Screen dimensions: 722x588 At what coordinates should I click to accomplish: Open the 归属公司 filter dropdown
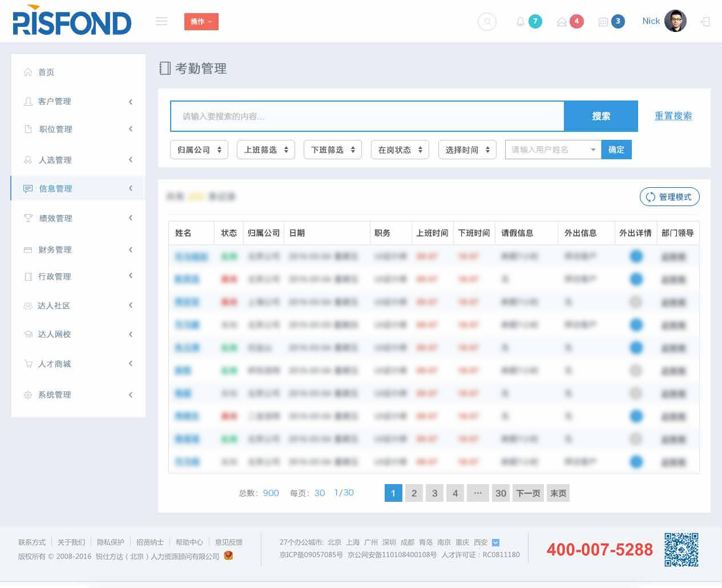(x=199, y=150)
